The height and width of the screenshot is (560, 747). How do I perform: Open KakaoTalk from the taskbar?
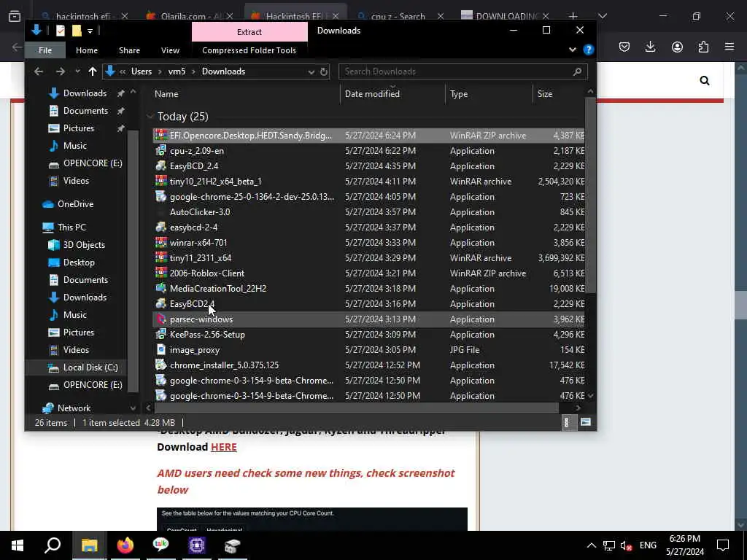161,545
